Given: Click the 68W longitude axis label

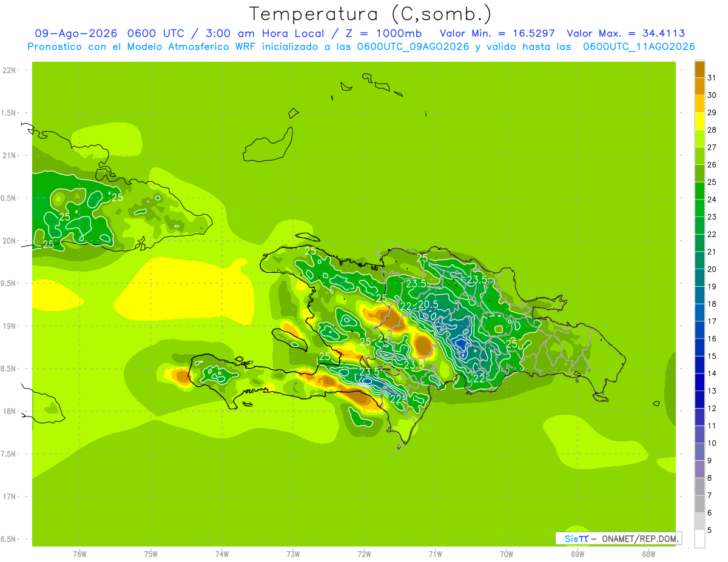Looking at the screenshot, I should coord(649,554).
